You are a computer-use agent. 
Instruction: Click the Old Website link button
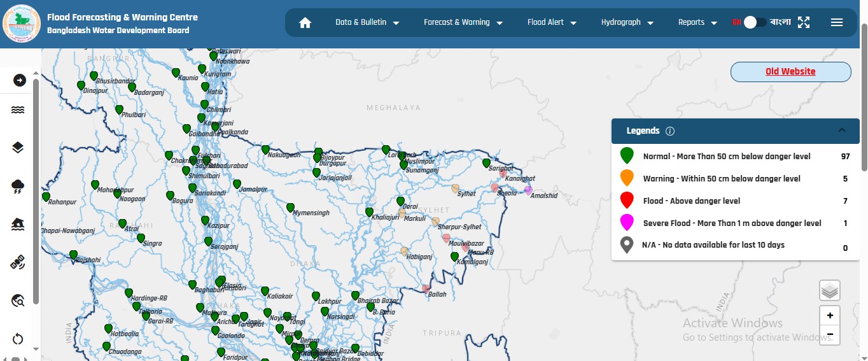pos(790,72)
